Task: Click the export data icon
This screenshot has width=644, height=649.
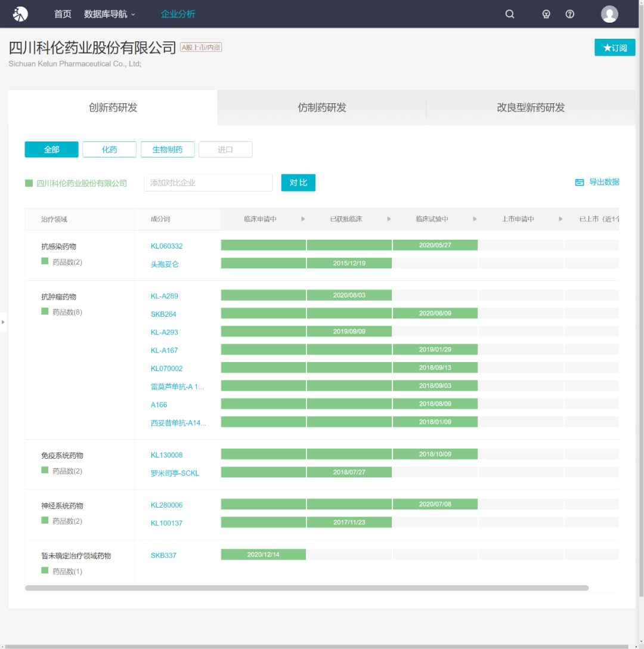Action: pos(580,182)
